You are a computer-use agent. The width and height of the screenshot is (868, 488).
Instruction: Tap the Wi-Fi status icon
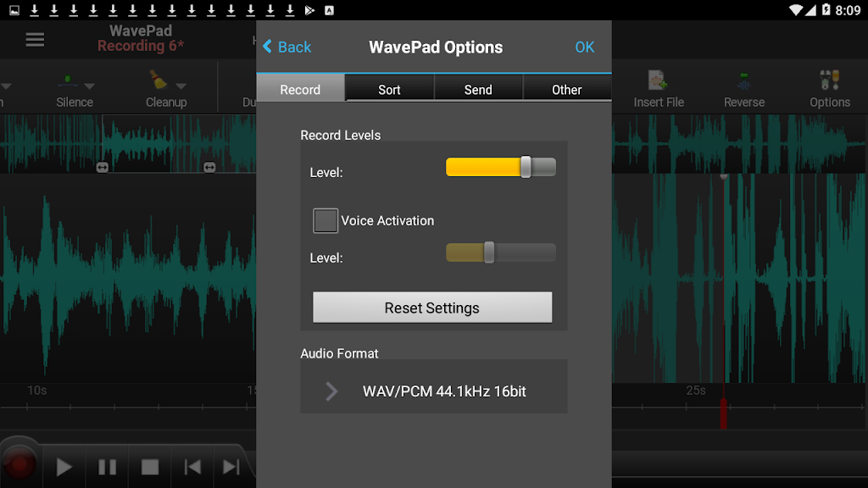click(795, 10)
